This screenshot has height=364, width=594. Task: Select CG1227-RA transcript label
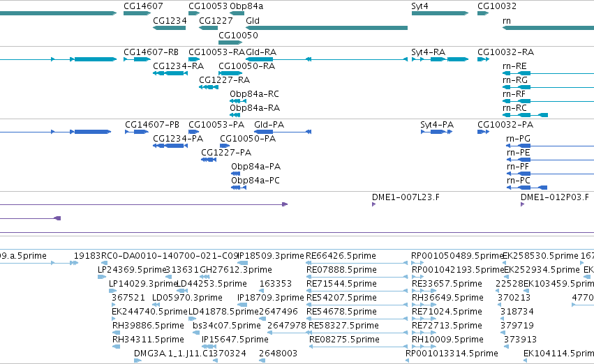click(x=224, y=79)
